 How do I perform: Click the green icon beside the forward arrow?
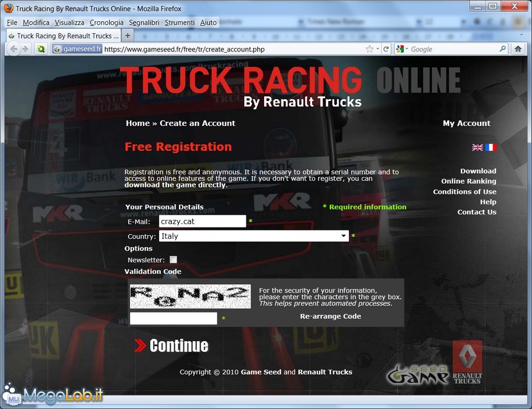(x=41, y=49)
